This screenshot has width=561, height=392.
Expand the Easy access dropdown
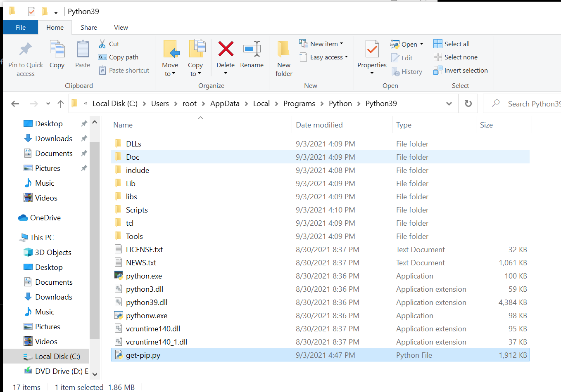tap(346, 57)
